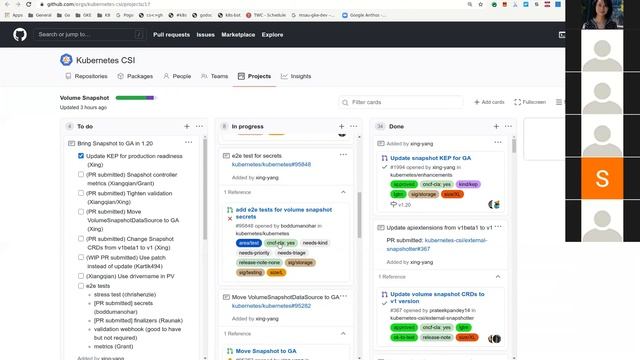
Task: Check Use drivername in PV item
Action: click(81, 276)
